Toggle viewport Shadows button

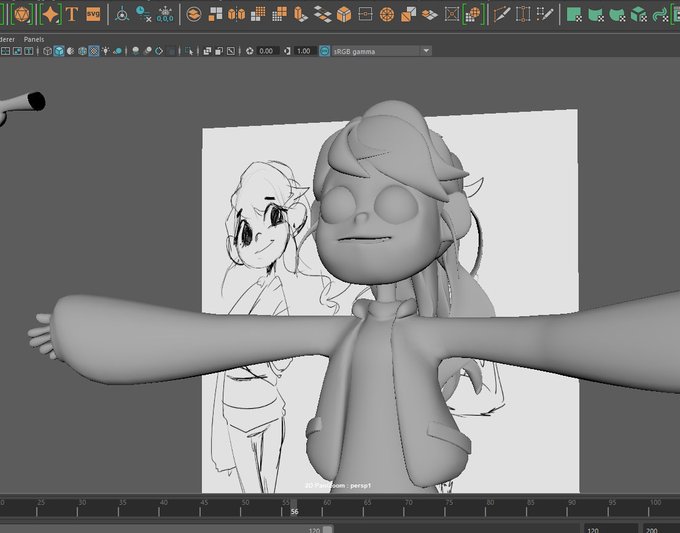click(x=118, y=51)
